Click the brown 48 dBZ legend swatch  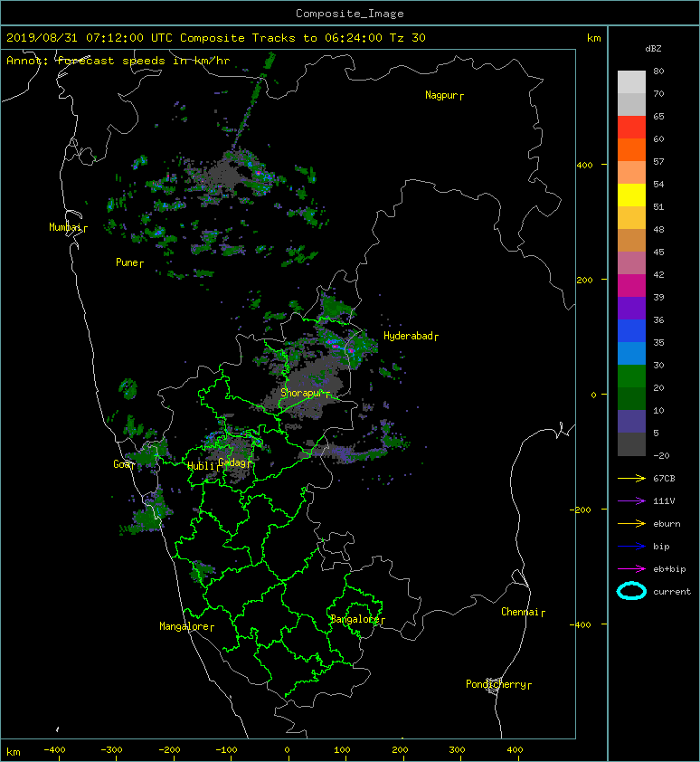pos(631,240)
